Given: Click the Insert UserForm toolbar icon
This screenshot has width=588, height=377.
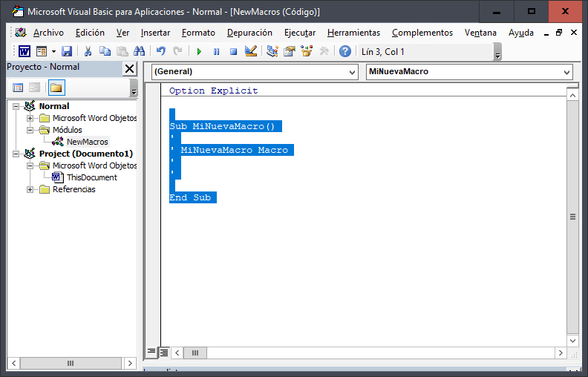Looking at the screenshot, I should click(x=42, y=51).
